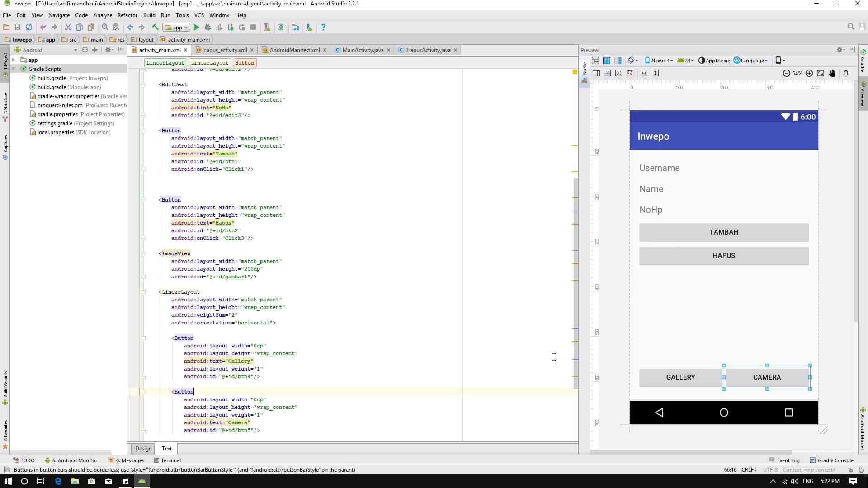Expand the app folder in project tree
The height and width of the screenshot is (488, 868).
tap(14, 60)
